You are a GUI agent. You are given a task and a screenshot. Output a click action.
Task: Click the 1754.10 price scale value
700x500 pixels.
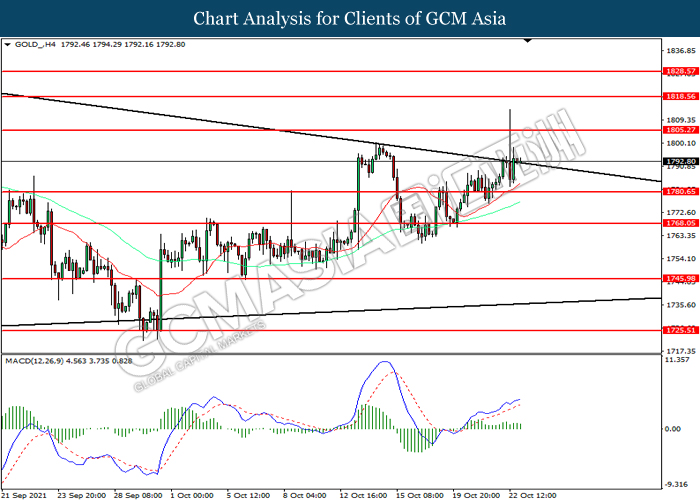(680, 259)
